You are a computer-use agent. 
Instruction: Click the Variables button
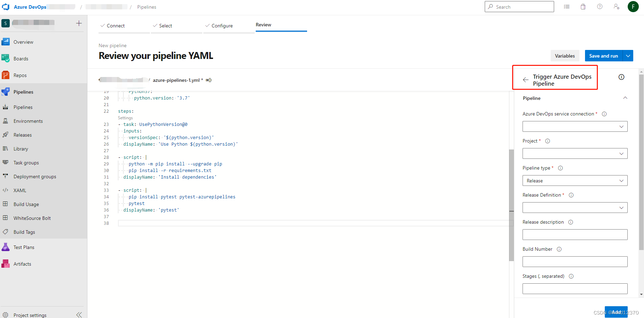point(565,55)
